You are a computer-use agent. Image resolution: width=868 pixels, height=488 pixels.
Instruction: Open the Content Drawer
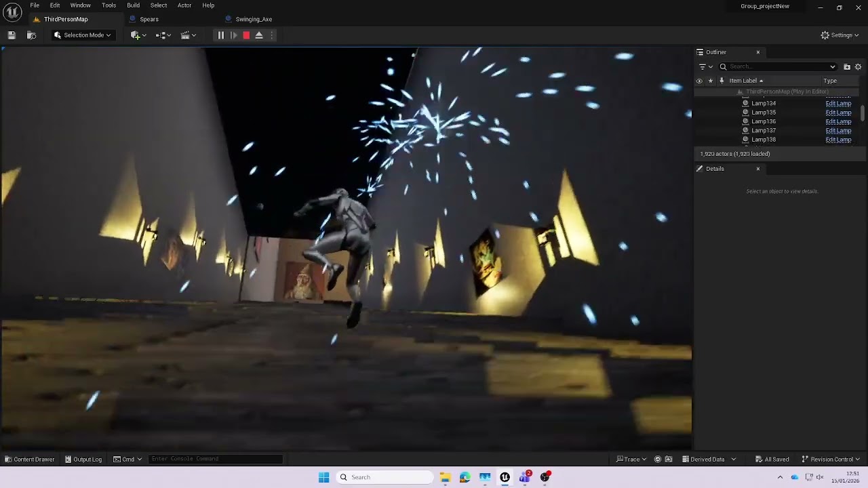[x=29, y=459]
